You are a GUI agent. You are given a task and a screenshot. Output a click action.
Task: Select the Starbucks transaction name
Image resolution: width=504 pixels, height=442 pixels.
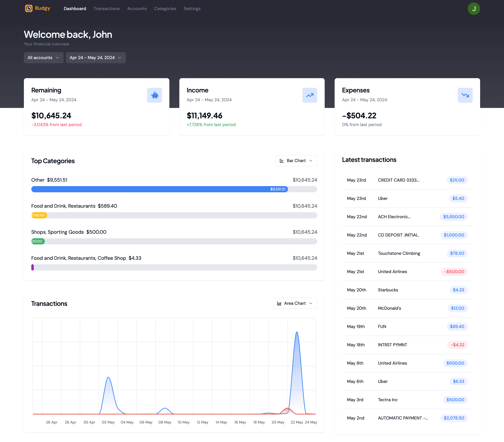click(x=388, y=290)
